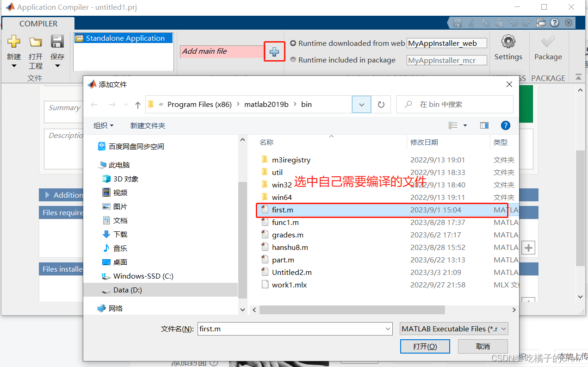Open the MATLAB Executable Files type filter
This screenshot has width=588, height=367.
[454, 329]
